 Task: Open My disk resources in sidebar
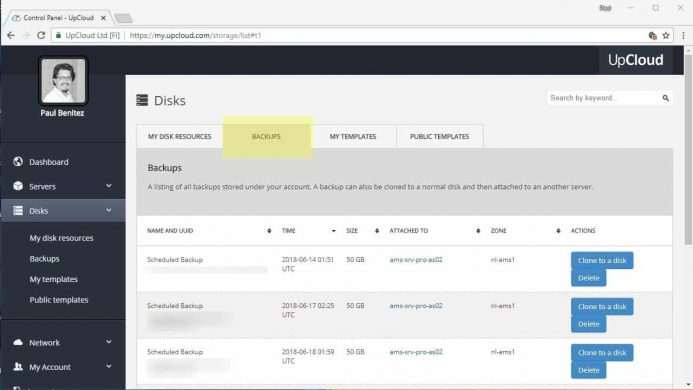click(x=61, y=238)
